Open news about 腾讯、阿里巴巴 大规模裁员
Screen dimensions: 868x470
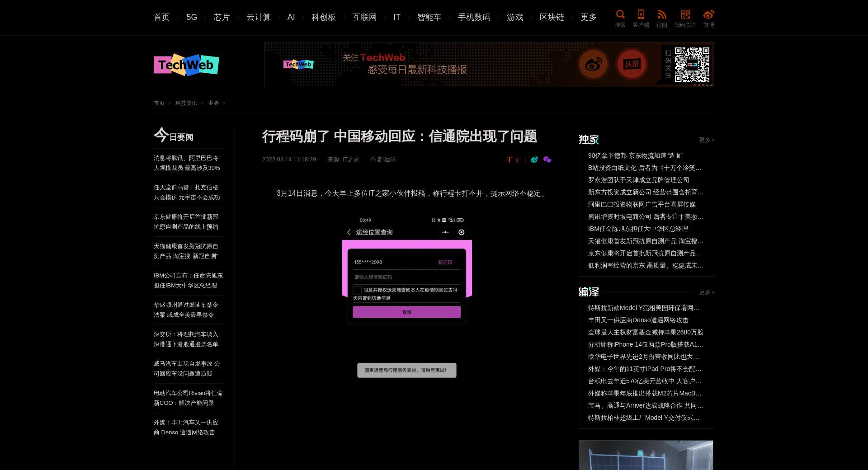point(187,163)
